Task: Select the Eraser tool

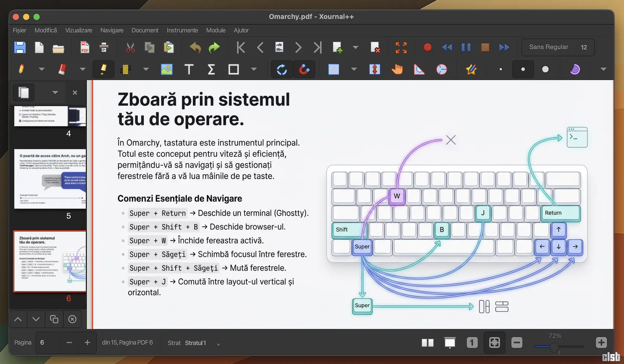Action: [x=62, y=69]
